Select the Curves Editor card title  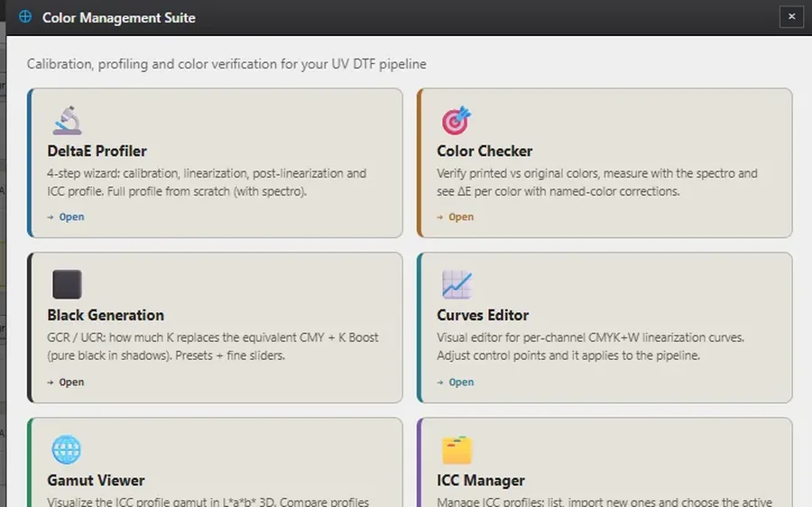[483, 315]
